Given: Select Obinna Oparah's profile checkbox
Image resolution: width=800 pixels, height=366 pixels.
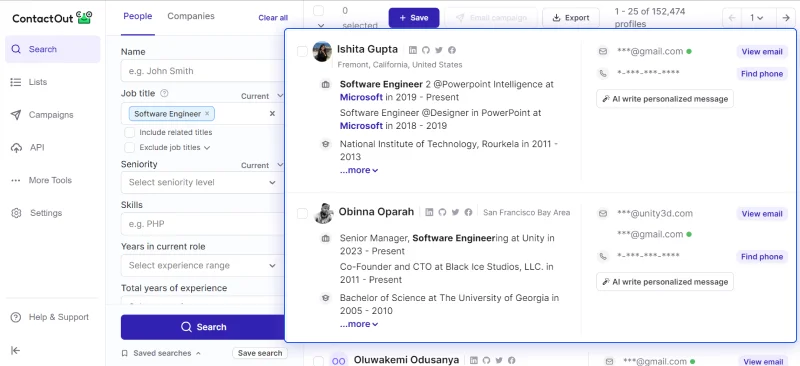Looking at the screenshot, I should coord(302,213).
